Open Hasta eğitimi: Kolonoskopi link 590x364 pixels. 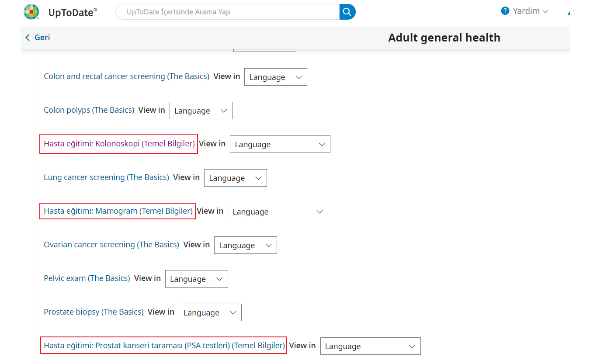pyautogui.click(x=119, y=144)
